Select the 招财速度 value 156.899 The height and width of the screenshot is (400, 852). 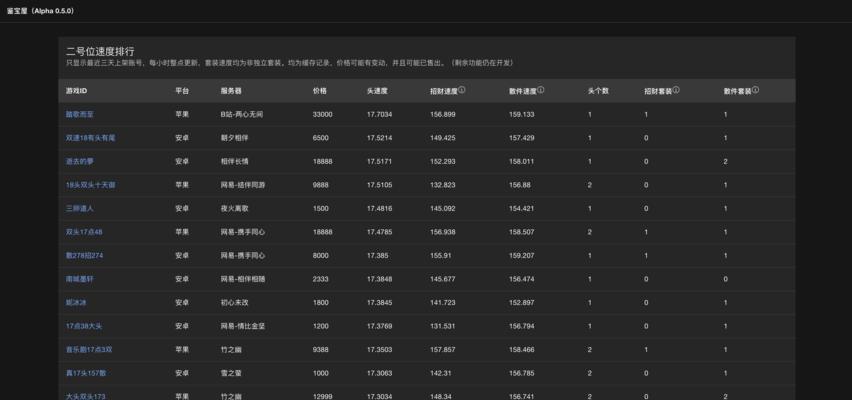click(x=442, y=115)
